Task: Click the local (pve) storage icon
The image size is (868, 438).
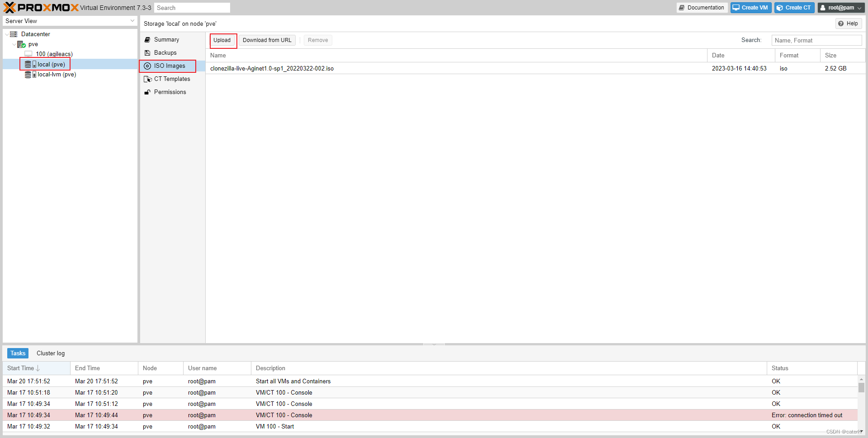Action: 30,65
